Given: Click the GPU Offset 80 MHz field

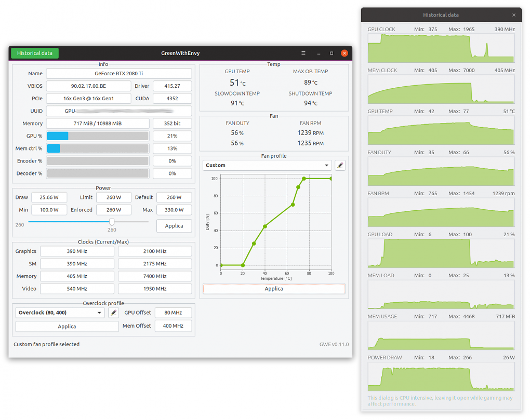Looking at the screenshot, I should 173,313.
